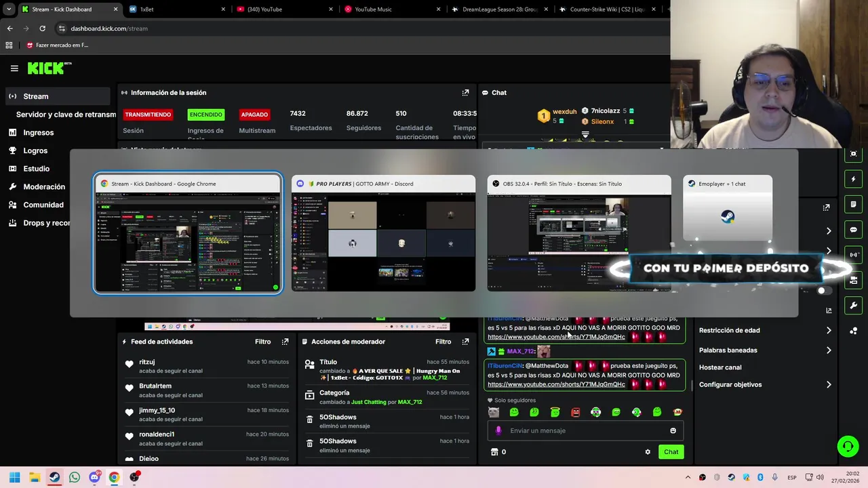The image size is (868, 488).
Task: Click the KICK logo
Action: tap(49, 68)
